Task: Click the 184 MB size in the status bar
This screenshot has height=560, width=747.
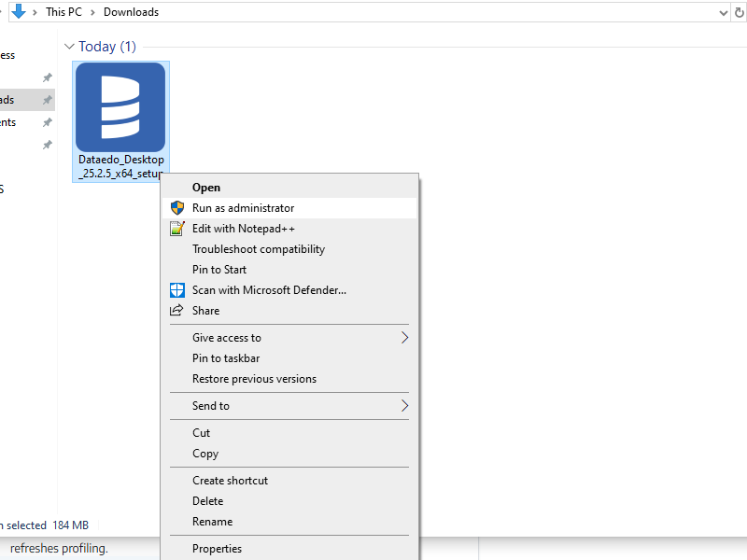Action: 71,525
